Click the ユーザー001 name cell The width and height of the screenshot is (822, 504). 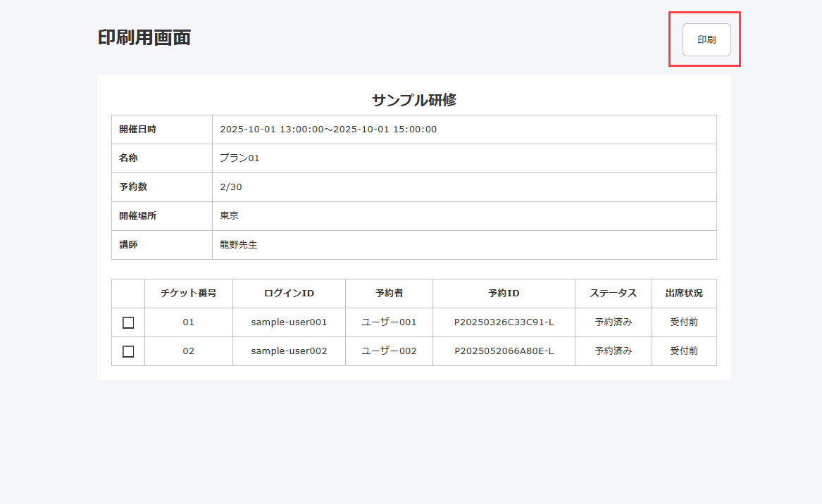(389, 322)
